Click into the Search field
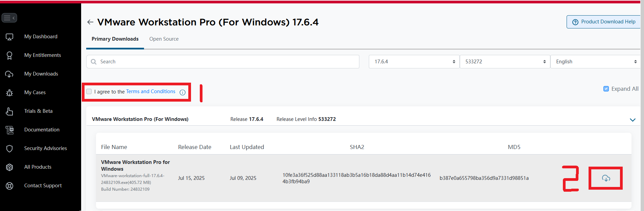 (223, 62)
